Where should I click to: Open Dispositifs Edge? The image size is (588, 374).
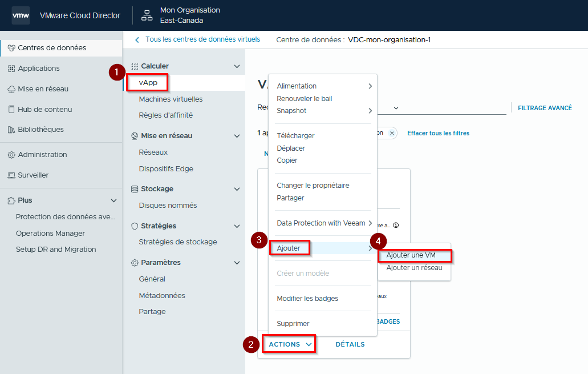click(166, 169)
